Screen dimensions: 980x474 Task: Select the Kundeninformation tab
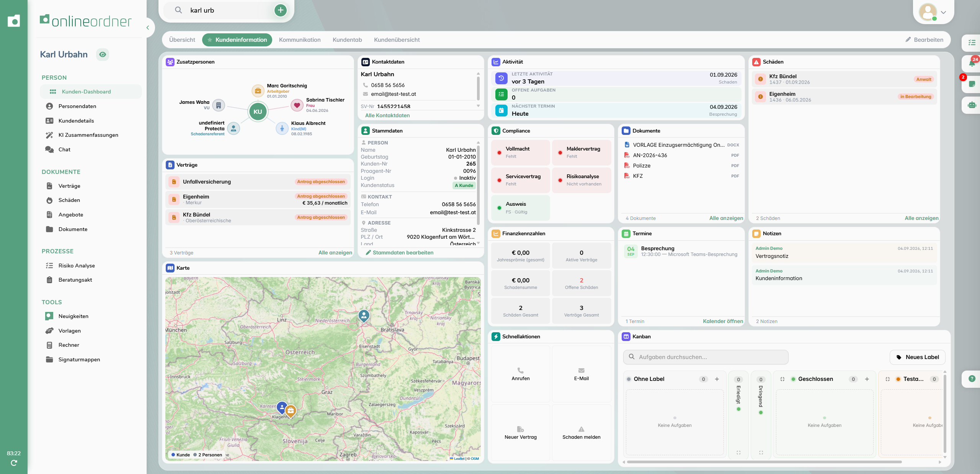[237, 40]
